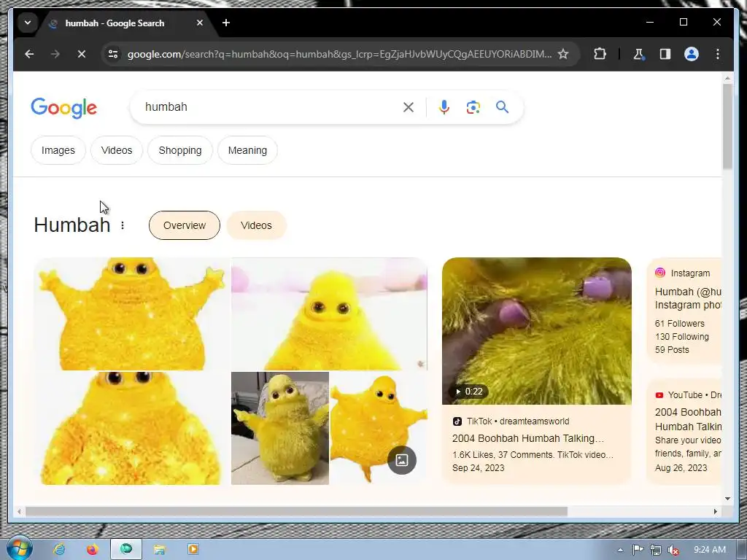Search by image with Lens
The image size is (747, 560).
click(x=473, y=107)
